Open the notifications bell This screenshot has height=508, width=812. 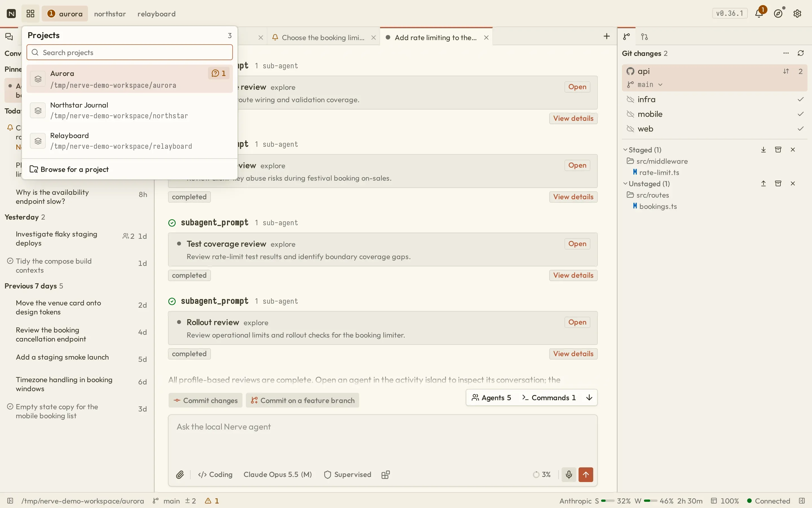tap(759, 14)
